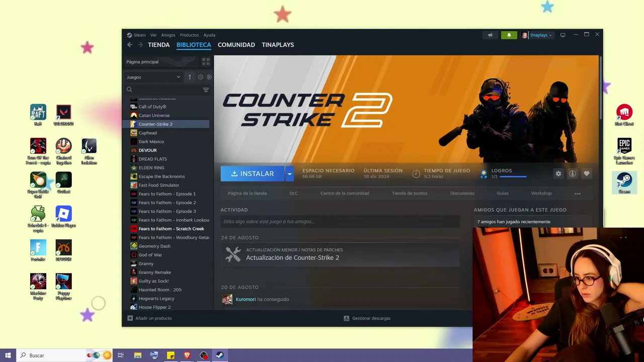Open the DLC link
The image size is (644, 362).
(x=294, y=193)
